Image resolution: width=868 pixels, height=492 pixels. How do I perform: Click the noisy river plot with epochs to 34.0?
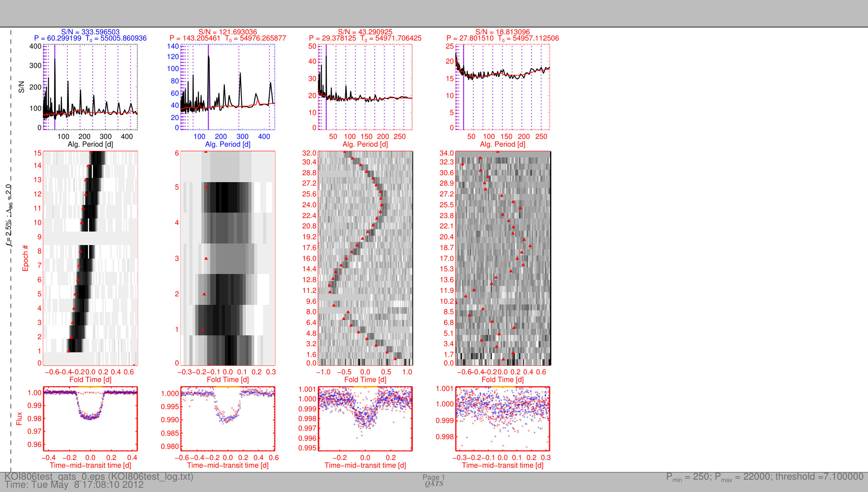pos(503,258)
